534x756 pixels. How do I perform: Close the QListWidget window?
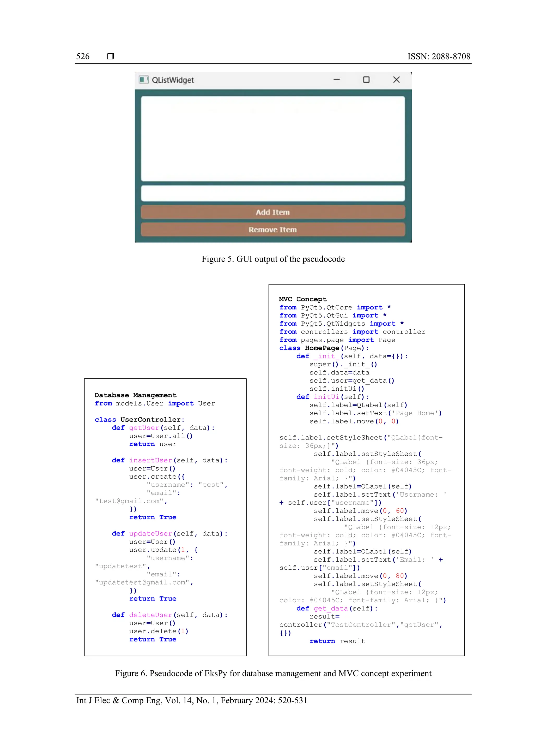(397, 80)
